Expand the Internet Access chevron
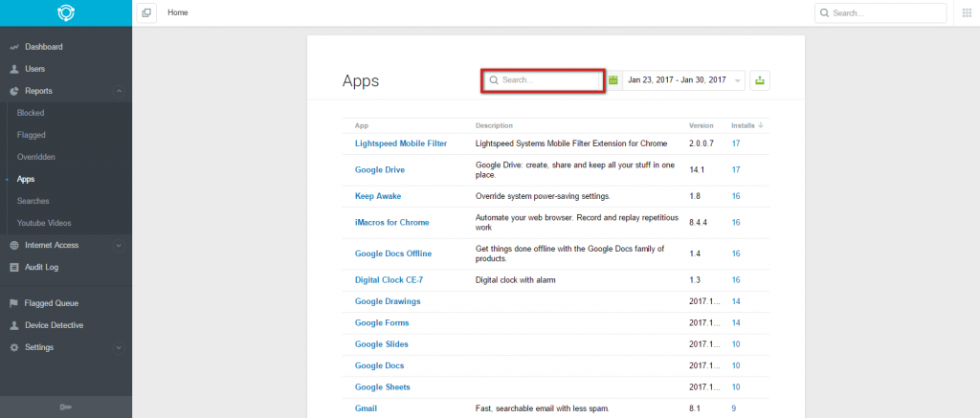 tap(119, 246)
